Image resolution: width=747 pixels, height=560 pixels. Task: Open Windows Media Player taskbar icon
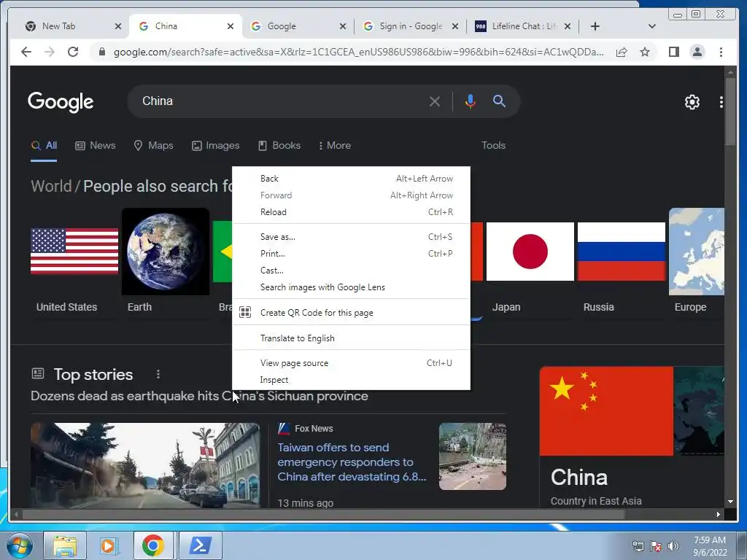click(109, 545)
